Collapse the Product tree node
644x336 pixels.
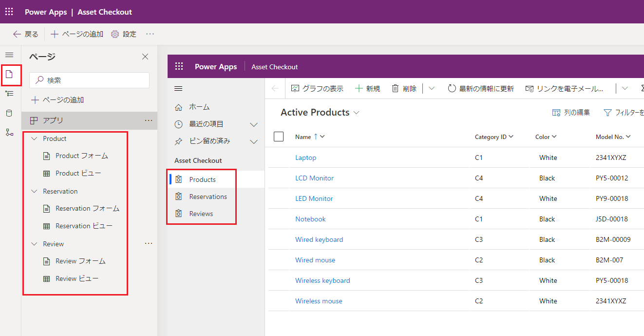(x=34, y=138)
